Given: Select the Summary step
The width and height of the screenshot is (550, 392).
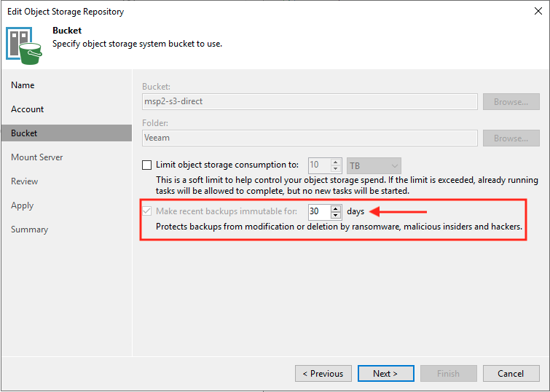Looking at the screenshot, I should coord(29,230).
